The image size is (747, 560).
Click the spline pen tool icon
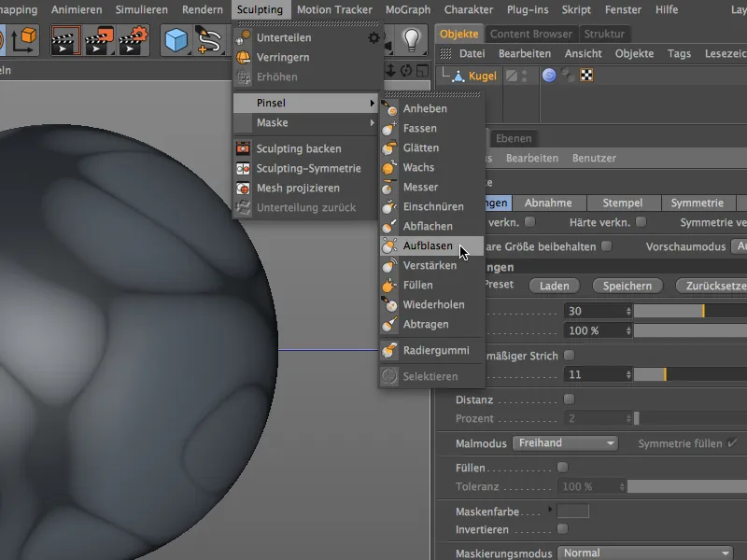point(207,40)
